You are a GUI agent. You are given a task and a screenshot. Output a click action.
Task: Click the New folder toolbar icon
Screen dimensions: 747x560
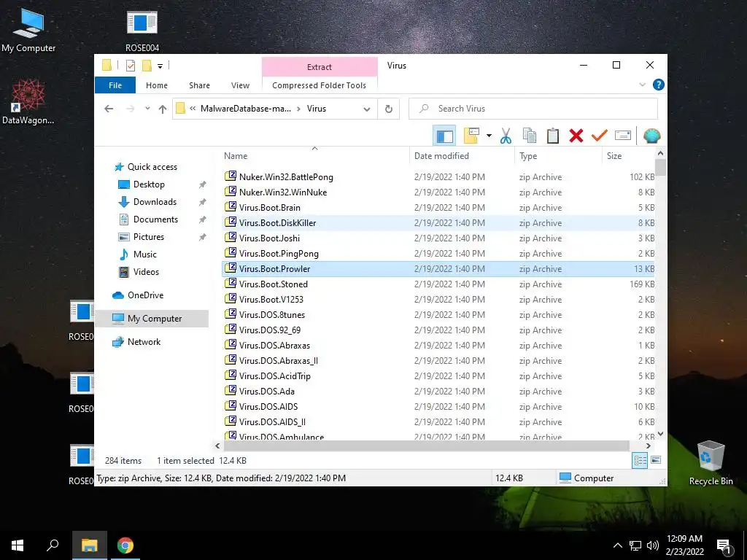[471, 136]
